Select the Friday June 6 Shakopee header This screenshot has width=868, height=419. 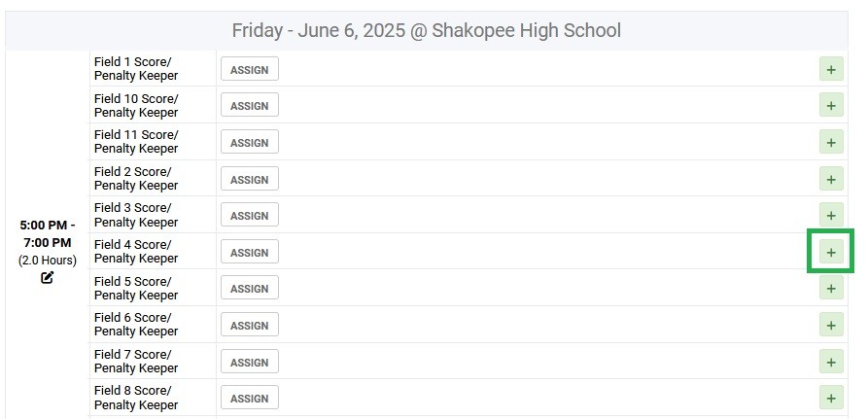(x=426, y=30)
